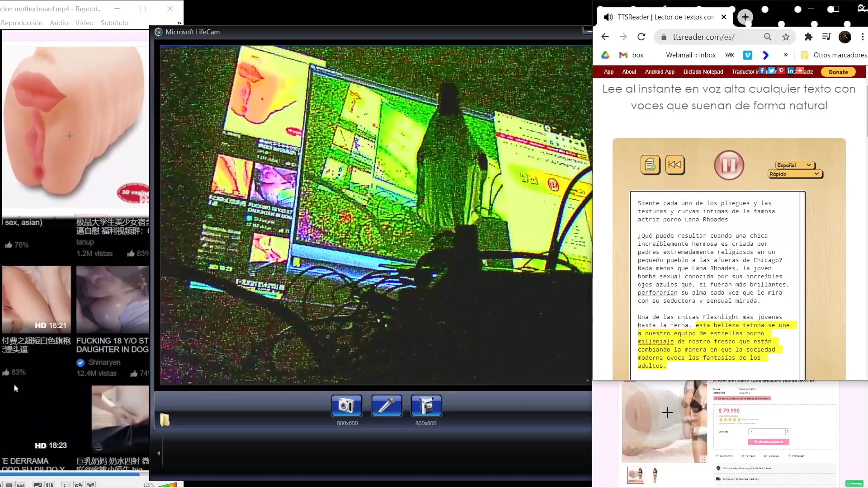Open the Chrome media control icon
The width and height of the screenshot is (868, 488).
tap(826, 37)
